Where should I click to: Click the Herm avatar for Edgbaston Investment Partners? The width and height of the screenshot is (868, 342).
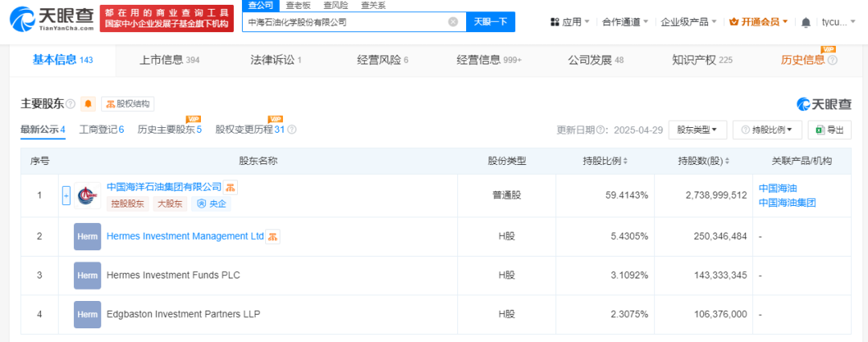[x=88, y=315]
